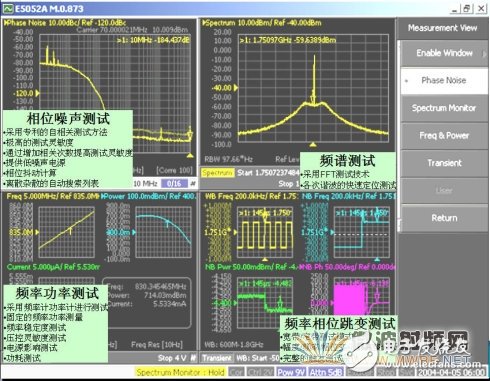
Task: Click the Power 714.03mdBm readout value
Action: coord(165,295)
